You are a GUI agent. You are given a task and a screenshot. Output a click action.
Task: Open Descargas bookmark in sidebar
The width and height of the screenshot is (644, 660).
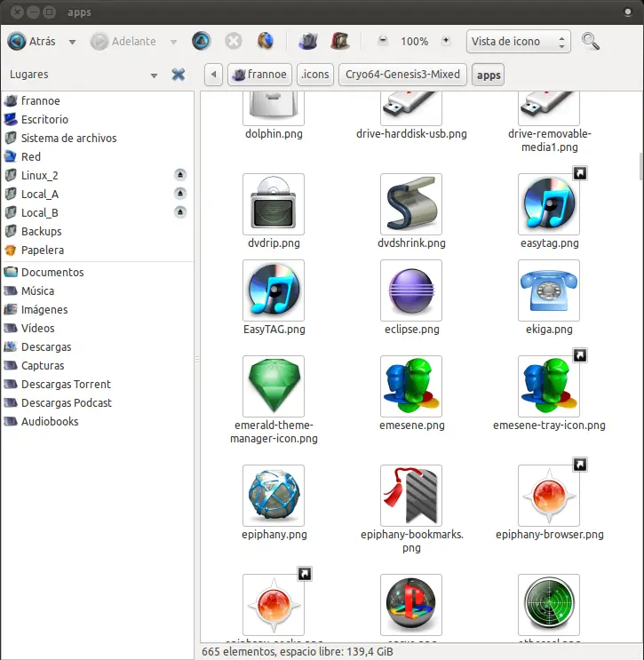[x=98, y=346]
